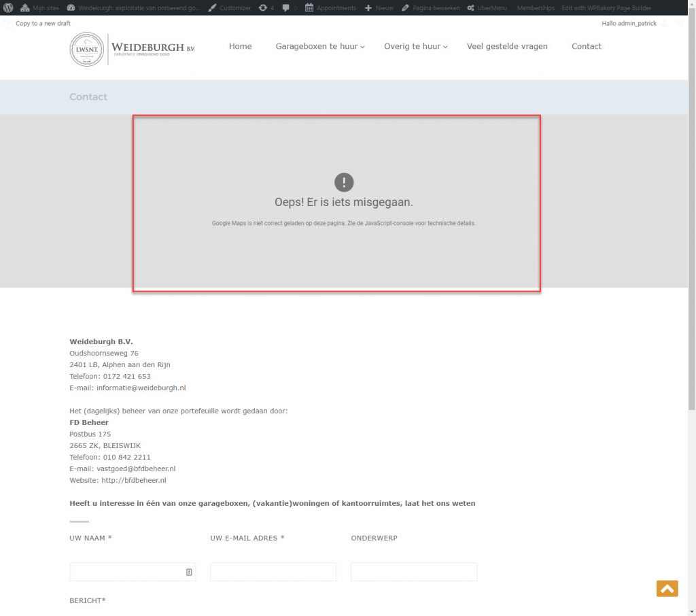Open the Customizer via the pencil icon

click(x=213, y=7)
